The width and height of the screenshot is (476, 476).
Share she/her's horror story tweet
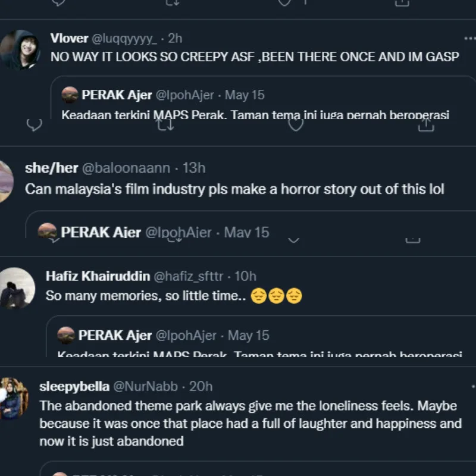(x=412, y=240)
